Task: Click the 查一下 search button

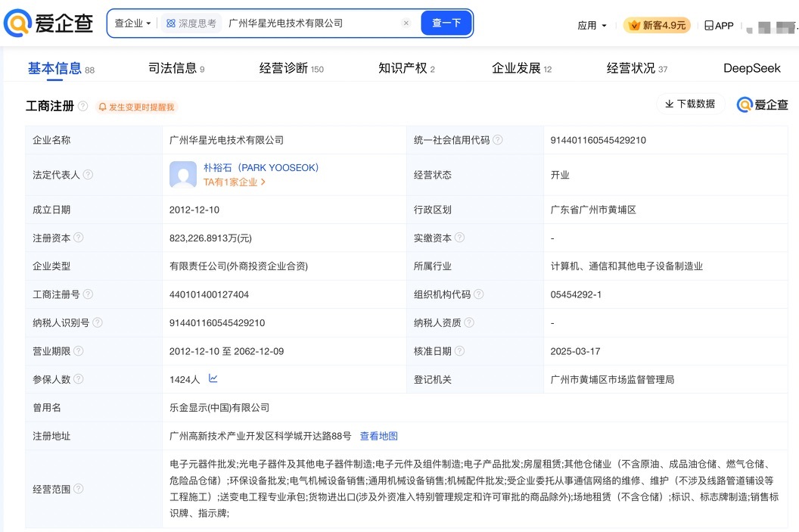Action: click(446, 23)
